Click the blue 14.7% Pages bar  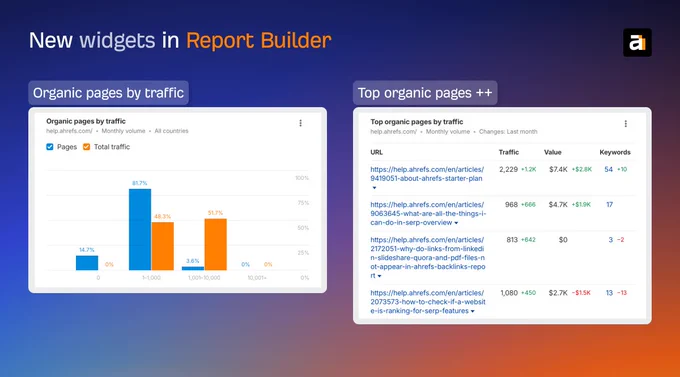[87, 263]
